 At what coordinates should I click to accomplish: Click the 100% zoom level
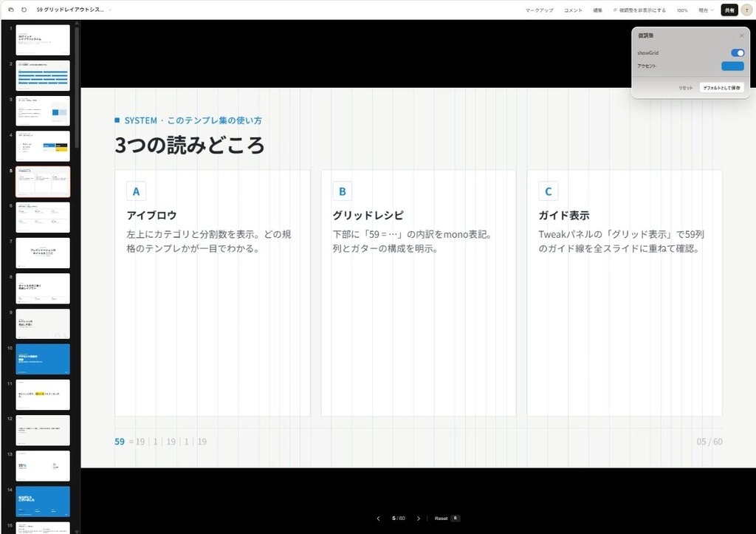pos(682,10)
